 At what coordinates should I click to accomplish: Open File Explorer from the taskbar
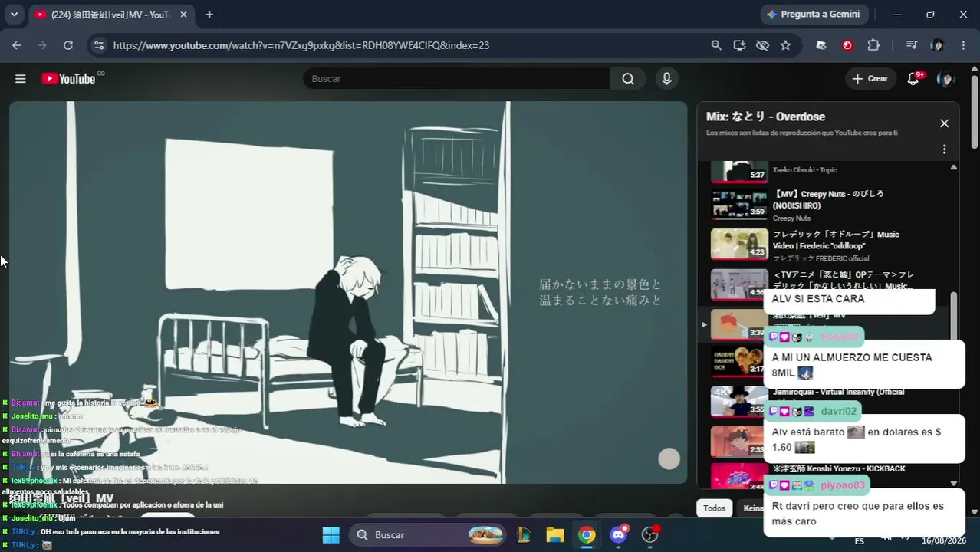click(x=555, y=534)
